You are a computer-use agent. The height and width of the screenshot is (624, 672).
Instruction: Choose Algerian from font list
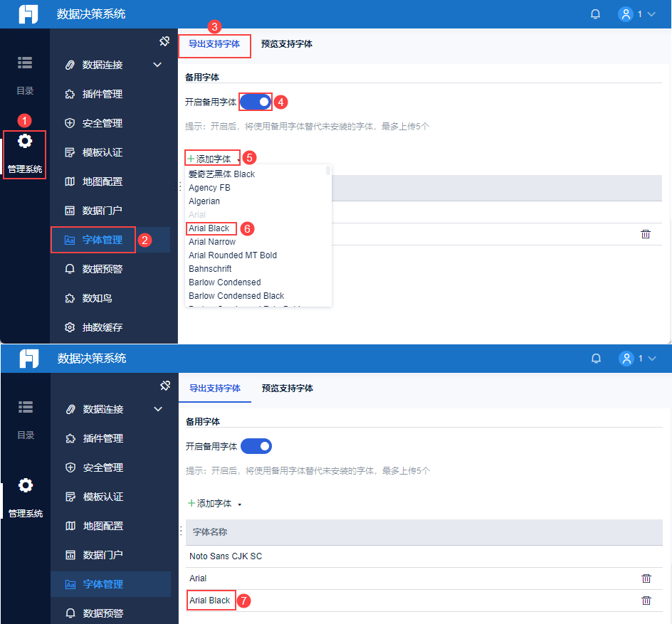(204, 201)
